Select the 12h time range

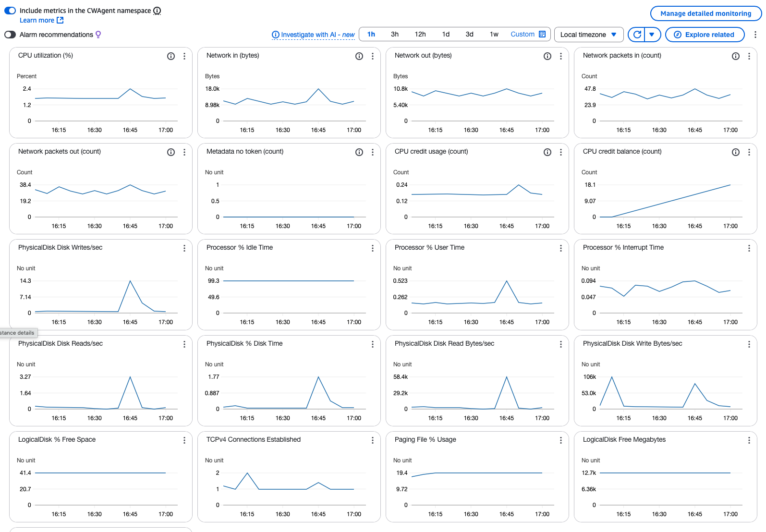coord(420,34)
